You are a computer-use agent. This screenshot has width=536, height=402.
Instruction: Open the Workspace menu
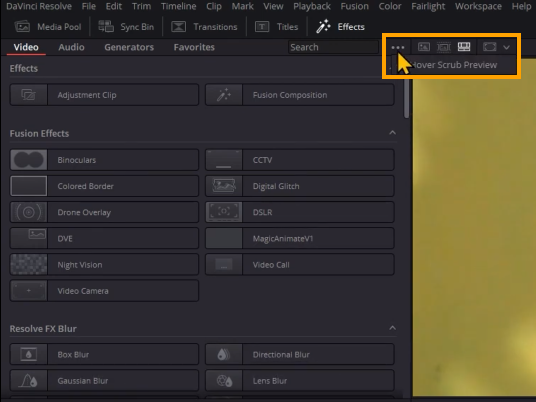tap(478, 6)
